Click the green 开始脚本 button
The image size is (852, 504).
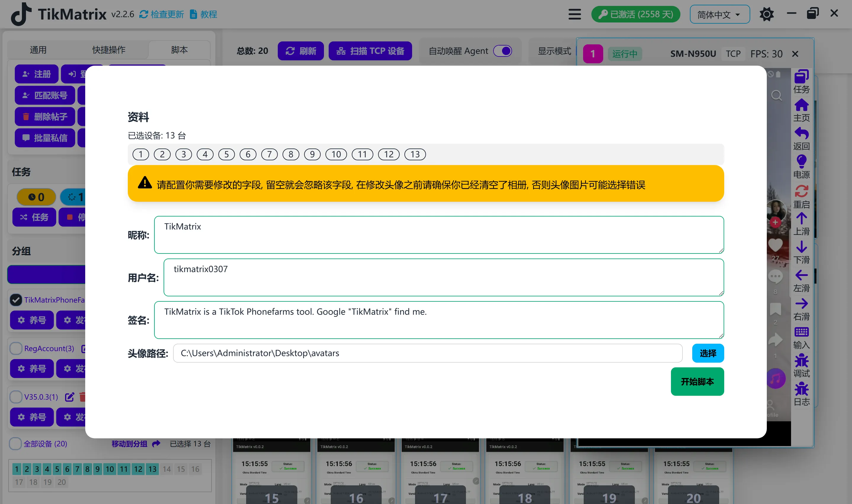(x=697, y=382)
